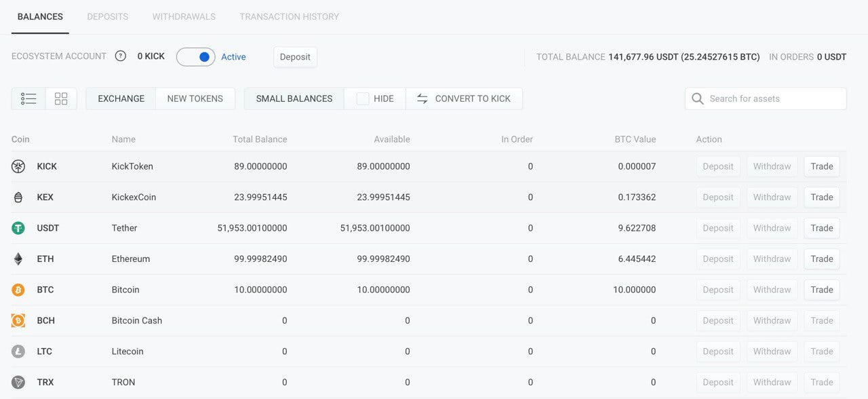Click the magnifier icon in asset search
Image resolution: width=868 pixels, height=399 pixels.
click(x=697, y=98)
